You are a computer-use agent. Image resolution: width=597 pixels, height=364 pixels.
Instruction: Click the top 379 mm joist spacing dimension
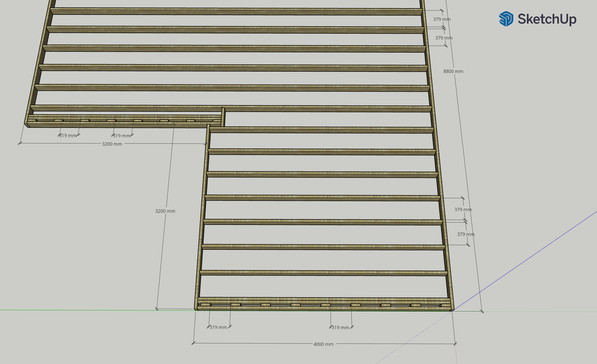(443, 19)
